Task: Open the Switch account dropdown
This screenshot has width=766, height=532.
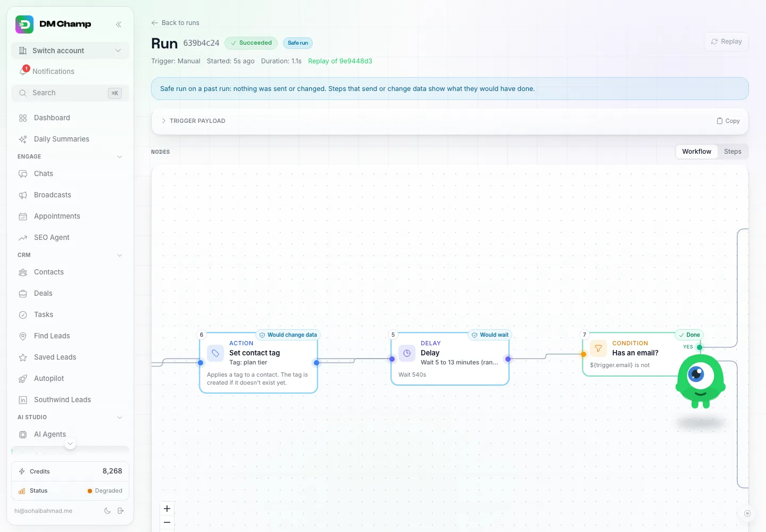Action: click(70, 51)
